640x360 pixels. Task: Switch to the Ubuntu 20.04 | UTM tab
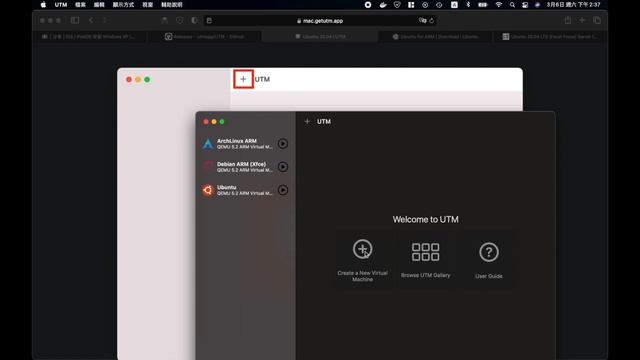321,36
